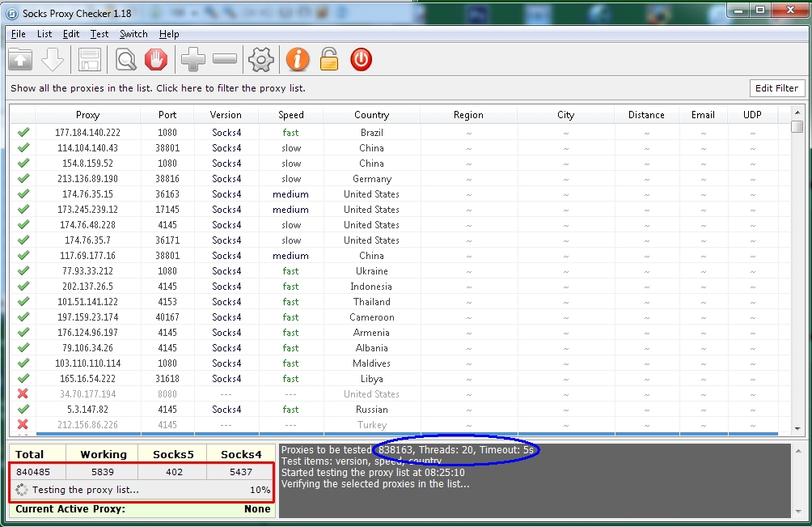This screenshot has height=527, width=812.
Task: Open the proxy search tool
Action: click(x=126, y=58)
